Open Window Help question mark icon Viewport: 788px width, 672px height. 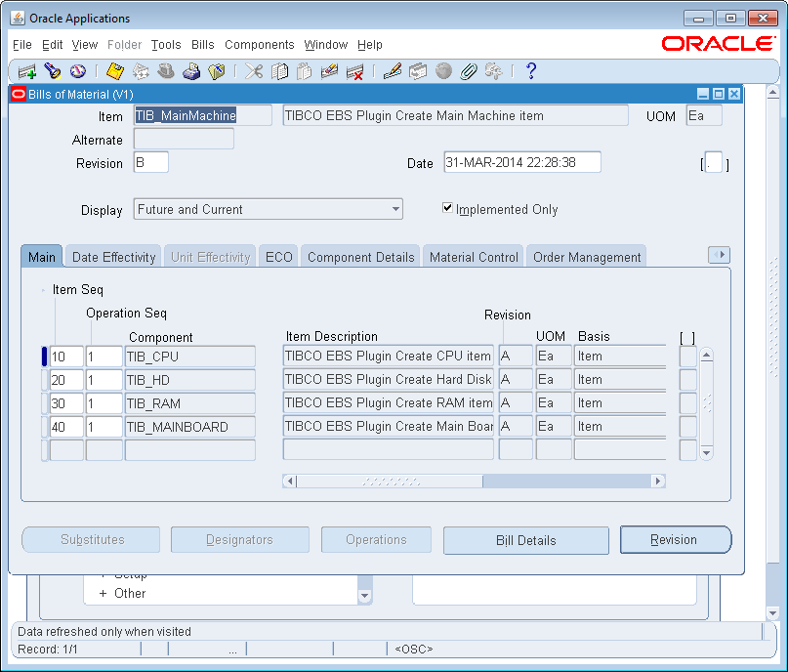[530, 71]
